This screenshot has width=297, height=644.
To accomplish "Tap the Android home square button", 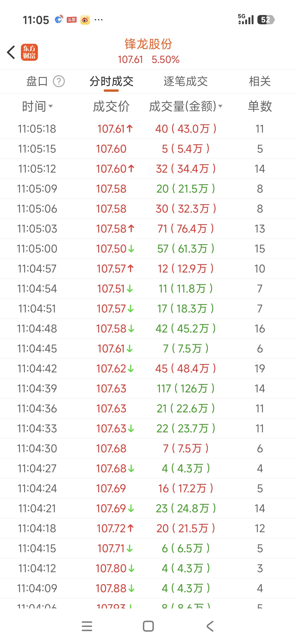I will 148,626.
